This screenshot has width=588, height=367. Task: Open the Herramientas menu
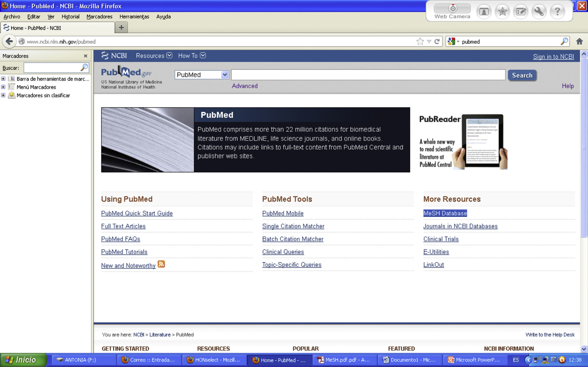point(134,17)
